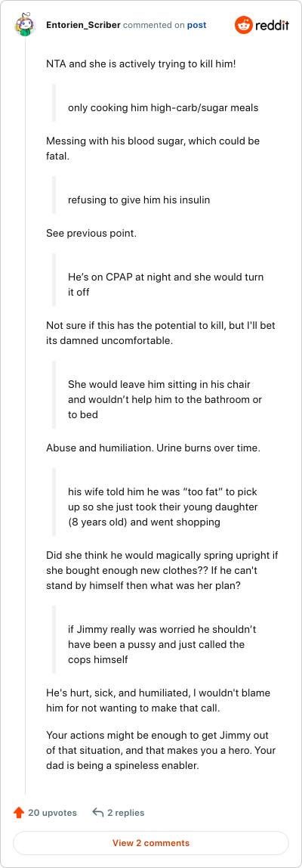Click the Entorien_Scriber avatar image

(25, 26)
